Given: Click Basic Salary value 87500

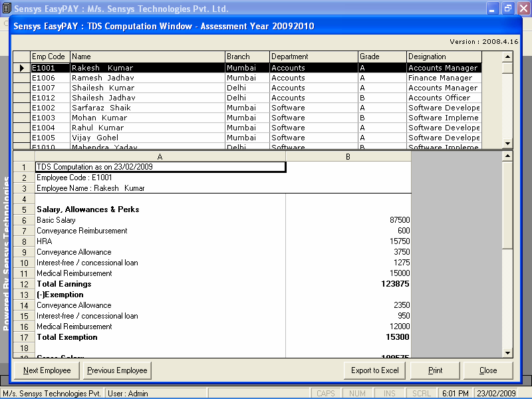Looking at the screenshot, I should pos(348,220).
